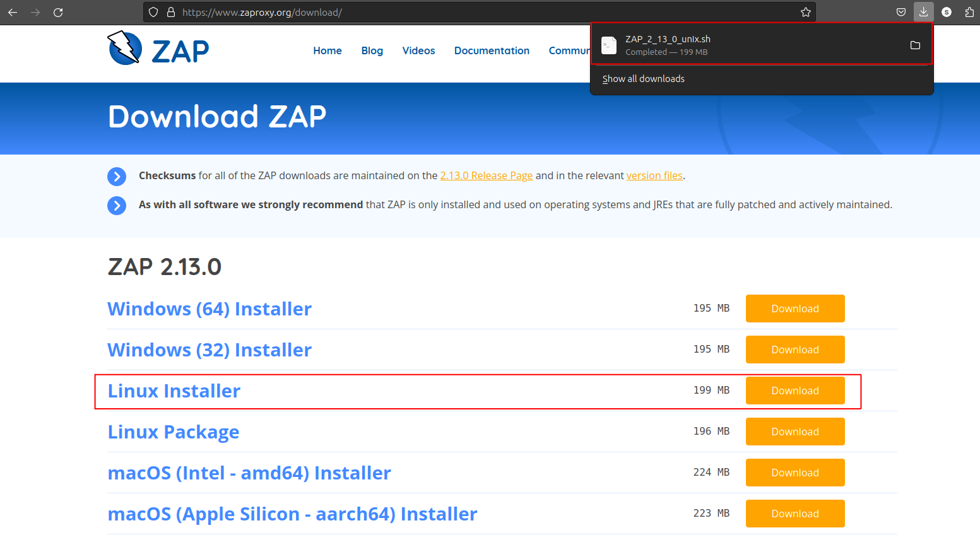Open the Home menu item

(x=328, y=50)
